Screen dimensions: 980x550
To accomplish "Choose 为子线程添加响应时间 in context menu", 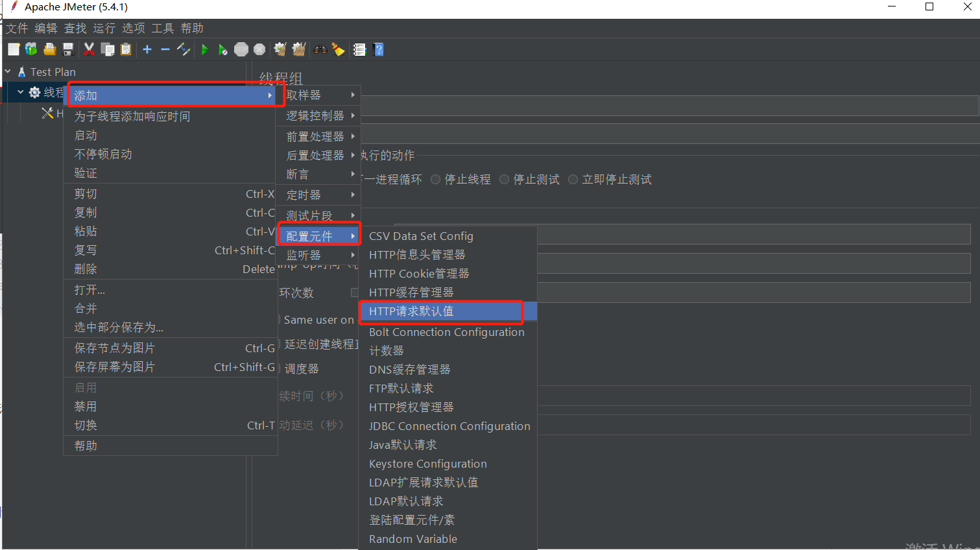I will point(171,116).
